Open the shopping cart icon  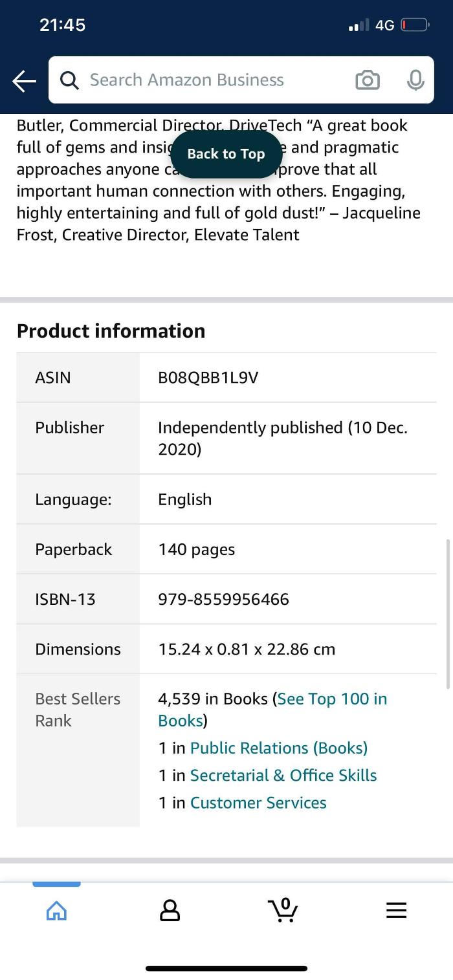(283, 910)
